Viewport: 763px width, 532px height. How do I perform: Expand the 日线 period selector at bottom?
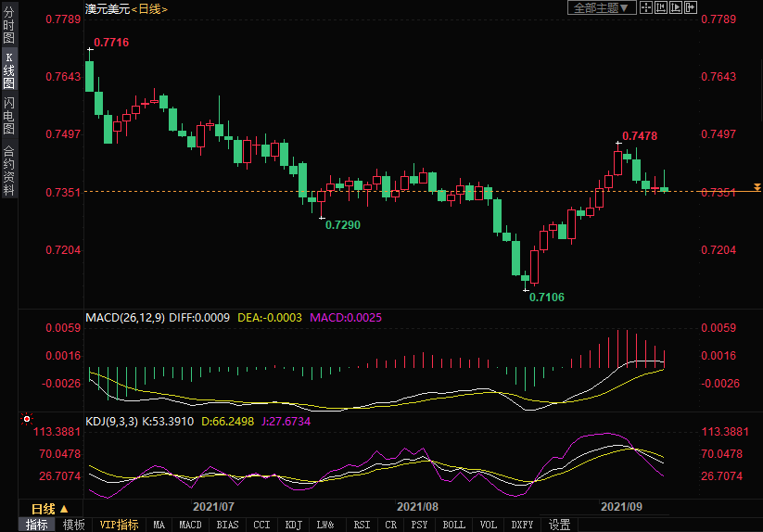[x=50, y=509]
